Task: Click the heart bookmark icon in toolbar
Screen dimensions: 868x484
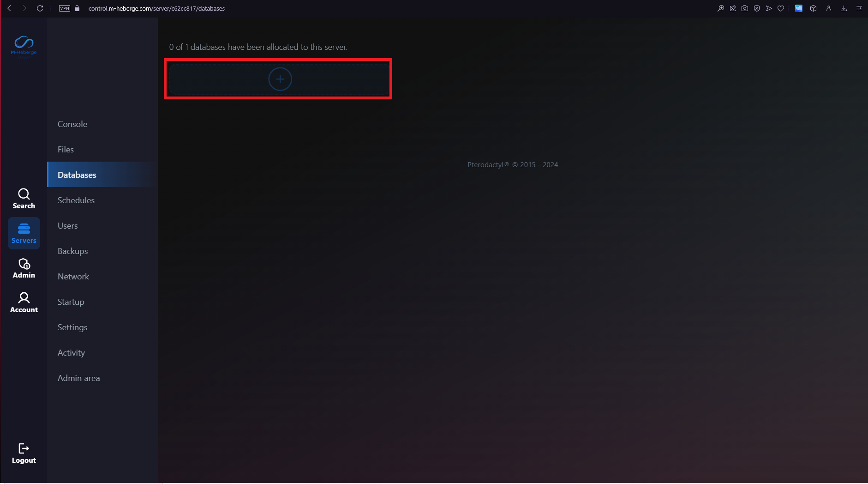Action: click(x=781, y=8)
